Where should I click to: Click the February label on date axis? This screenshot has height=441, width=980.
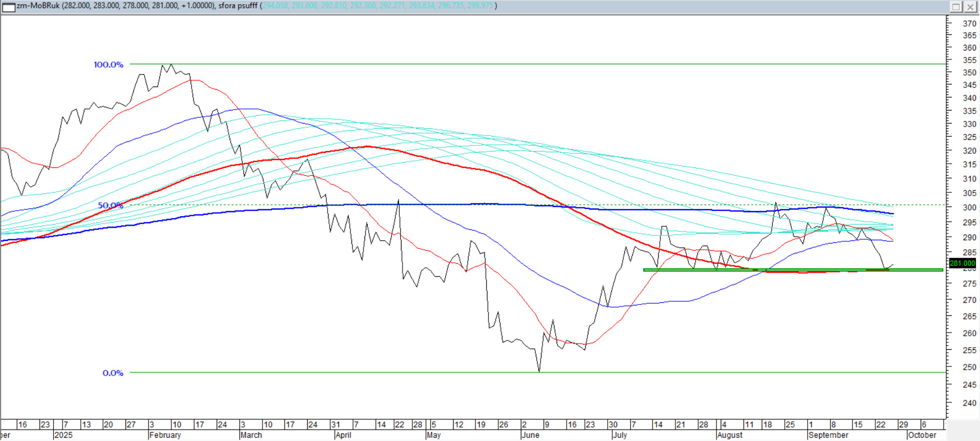click(x=165, y=435)
